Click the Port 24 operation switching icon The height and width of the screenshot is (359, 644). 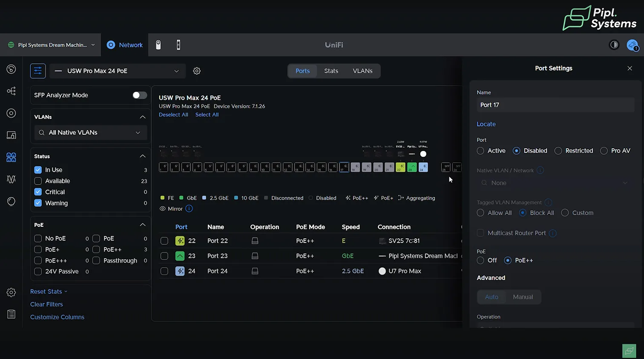click(255, 271)
